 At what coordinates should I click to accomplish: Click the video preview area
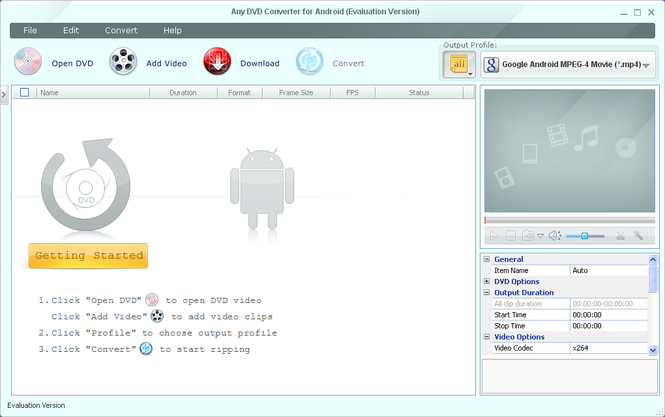(570, 151)
